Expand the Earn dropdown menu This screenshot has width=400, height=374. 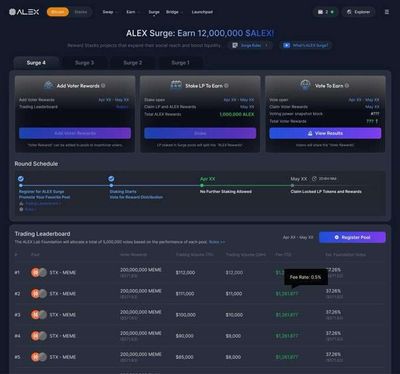pyautogui.click(x=133, y=12)
